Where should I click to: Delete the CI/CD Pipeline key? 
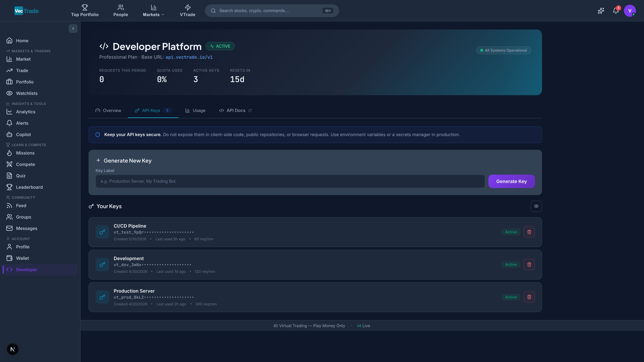(529, 232)
